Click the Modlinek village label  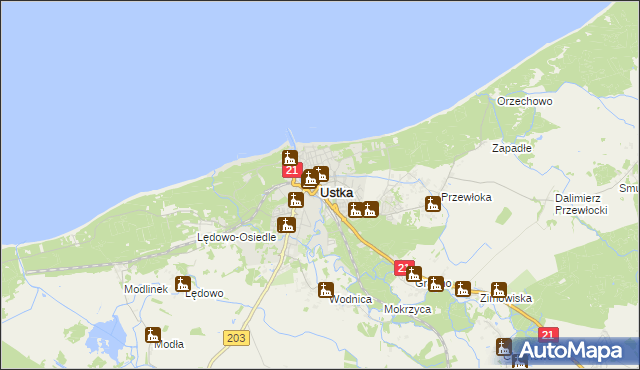pyautogui.click(x=146, y=289)
